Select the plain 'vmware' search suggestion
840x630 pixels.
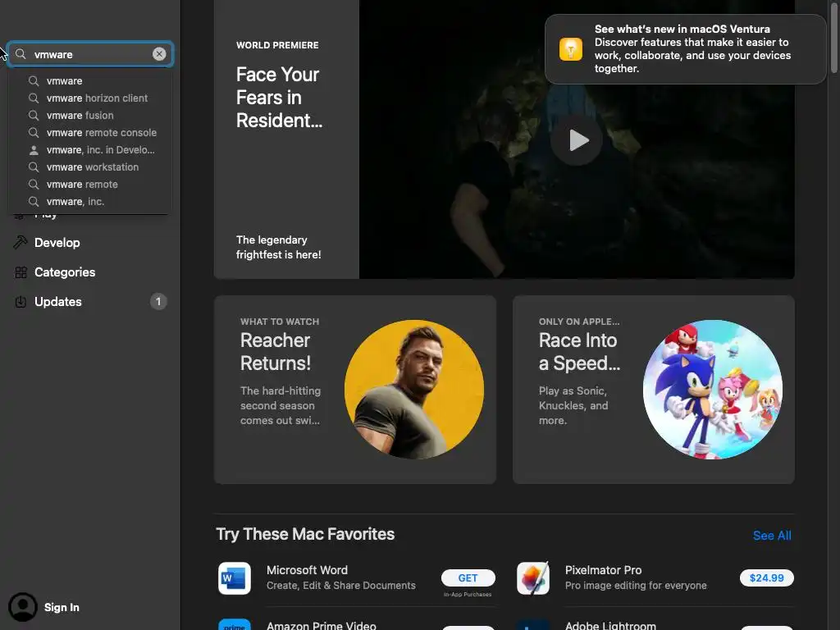[64, 81]
